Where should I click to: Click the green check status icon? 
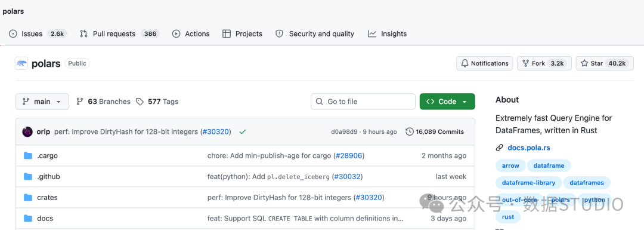click(243, 131)
